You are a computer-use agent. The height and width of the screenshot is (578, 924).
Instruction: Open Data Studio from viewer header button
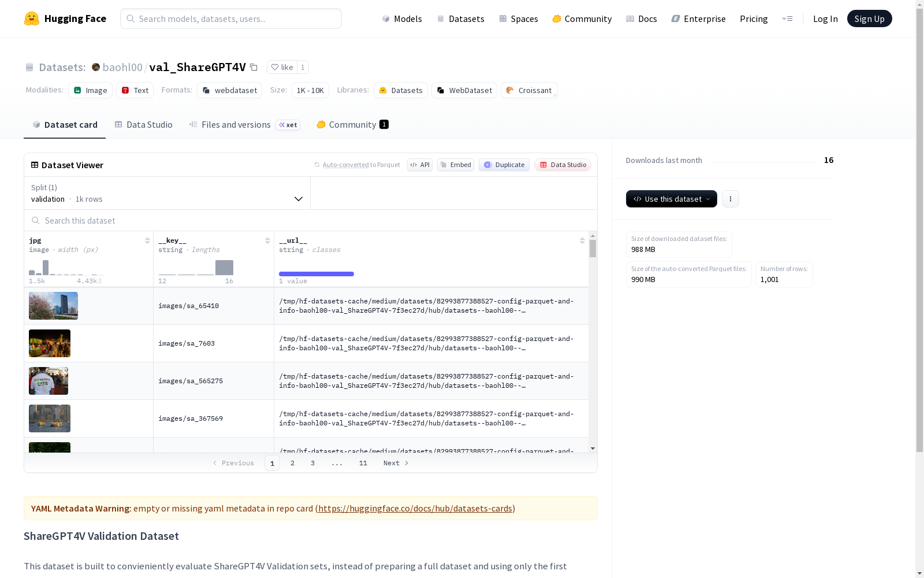click(562, 165)
